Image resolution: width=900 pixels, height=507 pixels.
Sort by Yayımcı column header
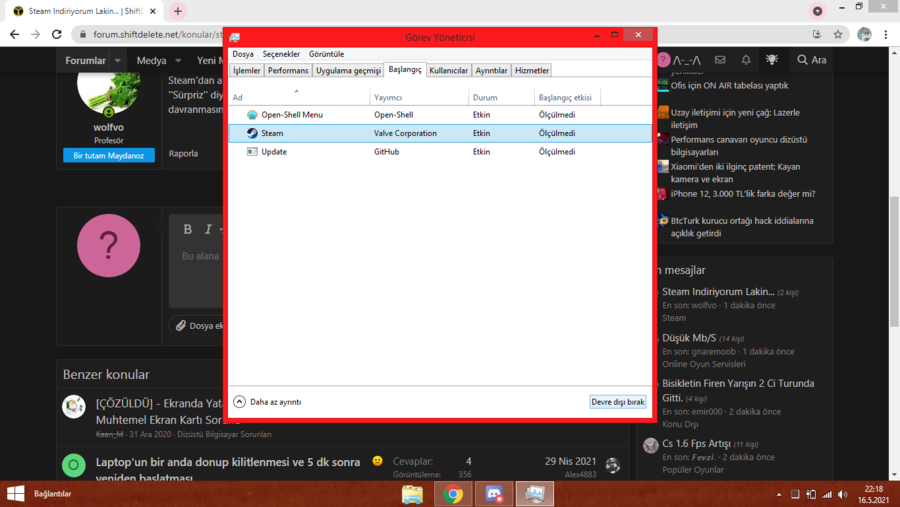point(419,97)
